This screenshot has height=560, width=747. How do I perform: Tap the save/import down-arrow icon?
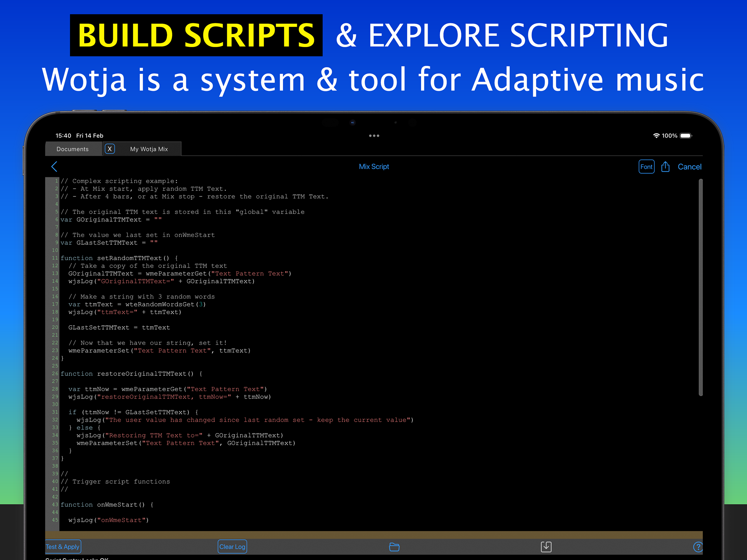point(546,547)
